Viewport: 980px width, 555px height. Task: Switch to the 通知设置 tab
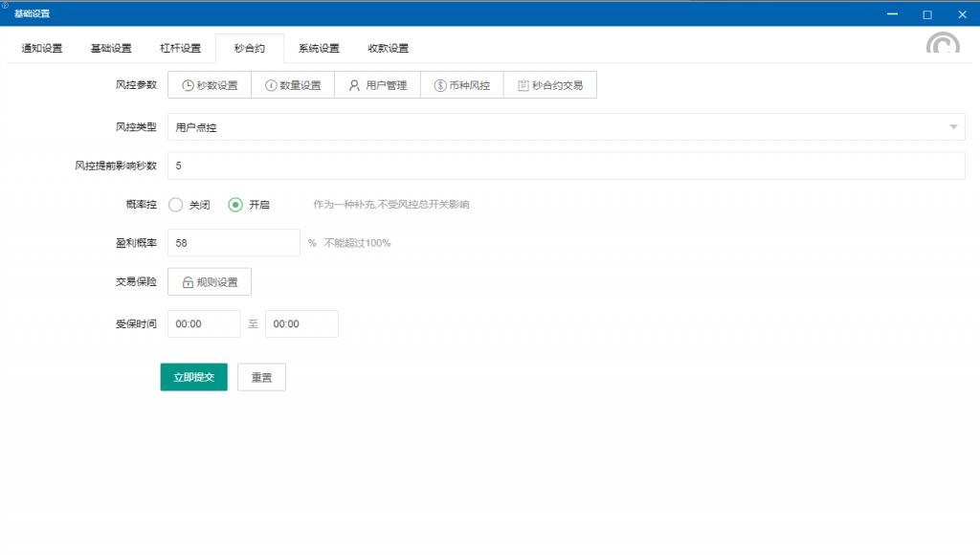click(x=42, y=49)
